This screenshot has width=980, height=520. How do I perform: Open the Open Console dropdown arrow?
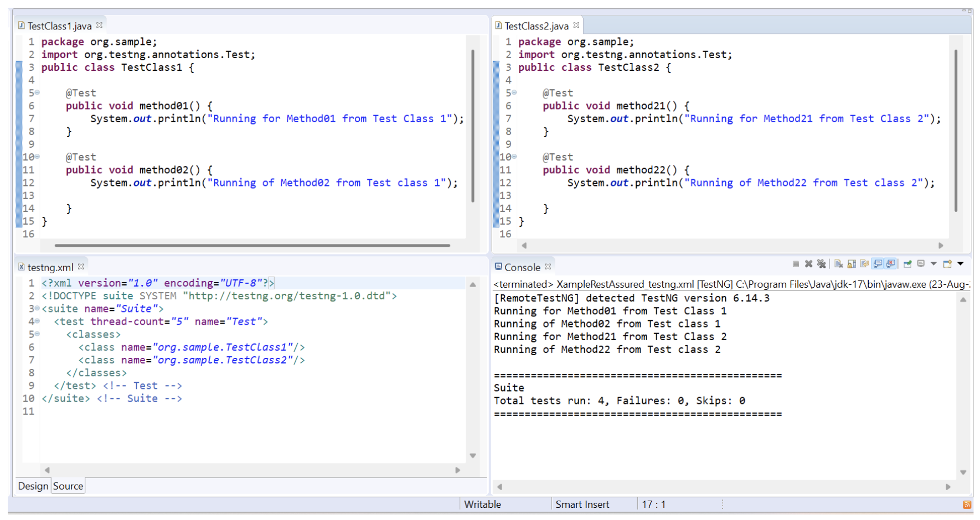click(961, 264)
